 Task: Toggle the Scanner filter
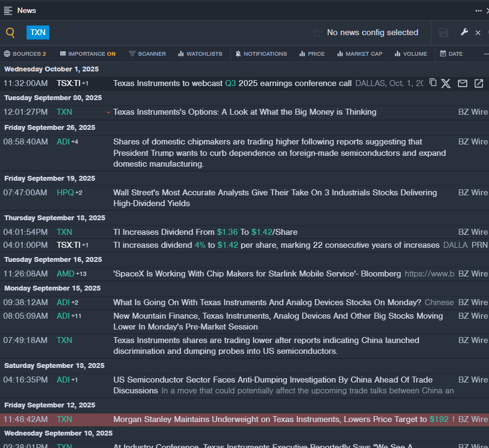point(147,54)
